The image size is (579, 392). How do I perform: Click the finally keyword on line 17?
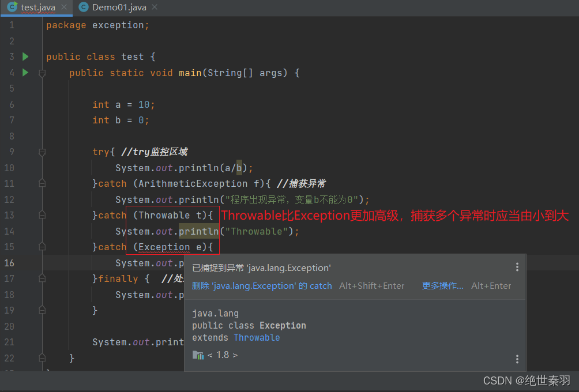click(118, 278)
